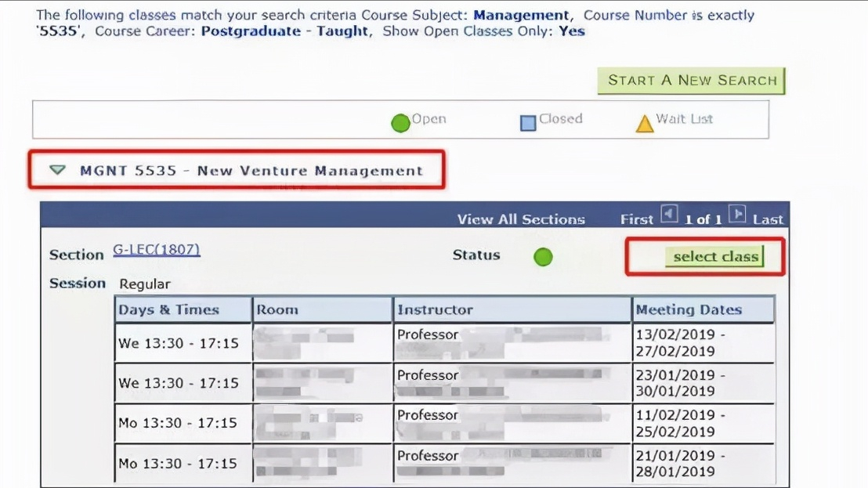Click the '1 of 1' section counter
Screen dimensions: 868x488
point(703,219)
